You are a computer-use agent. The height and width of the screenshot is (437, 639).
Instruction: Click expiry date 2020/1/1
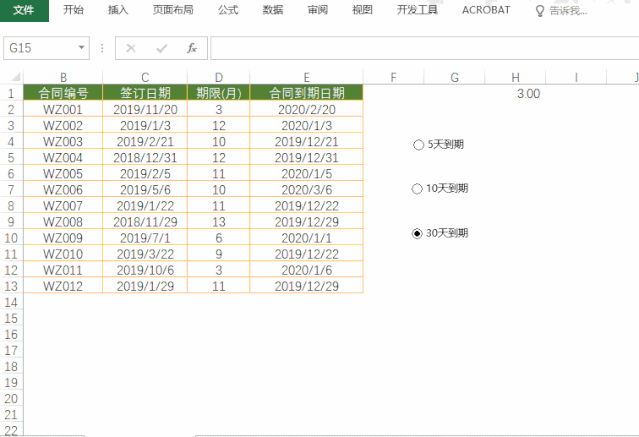coord(306,238)
